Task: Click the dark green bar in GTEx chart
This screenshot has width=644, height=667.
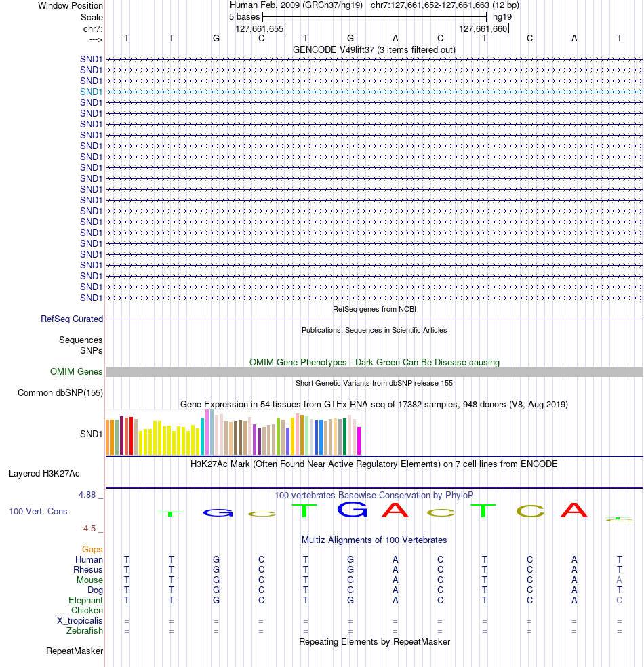Action: coord(345,437)
